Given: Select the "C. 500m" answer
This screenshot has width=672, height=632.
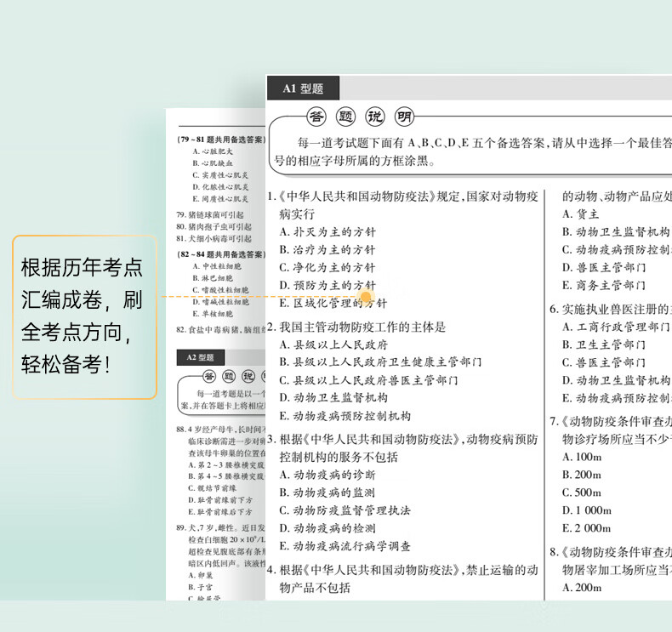Looking at the screenshot, I should point(582,493).
